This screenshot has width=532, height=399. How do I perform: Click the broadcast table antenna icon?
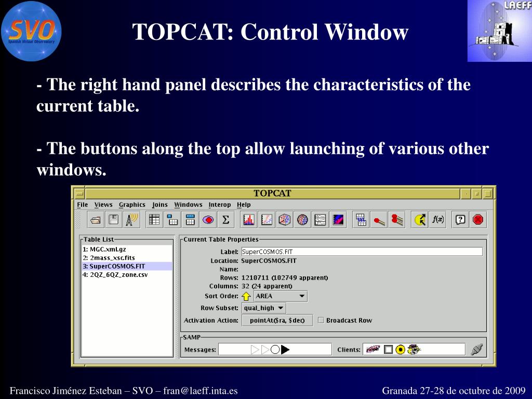(131, 220)
